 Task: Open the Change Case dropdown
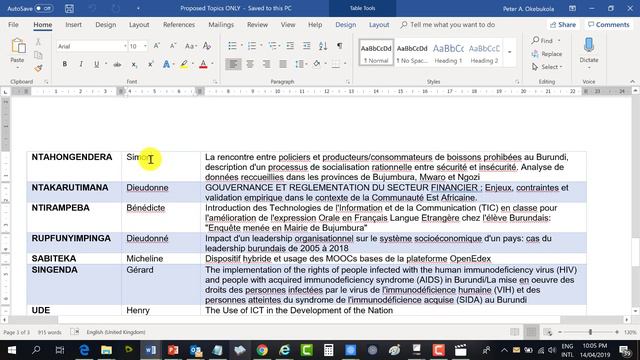click(x=190, y=46)
